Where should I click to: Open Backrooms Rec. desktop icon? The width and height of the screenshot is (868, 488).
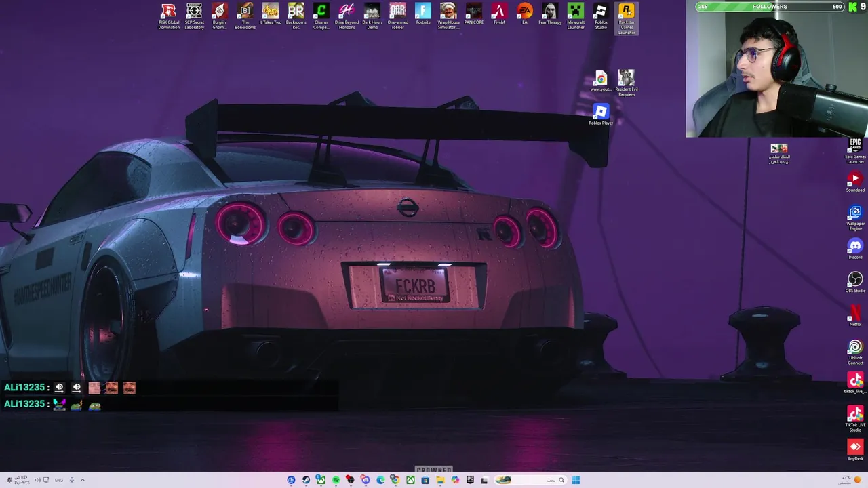(296, 16)
